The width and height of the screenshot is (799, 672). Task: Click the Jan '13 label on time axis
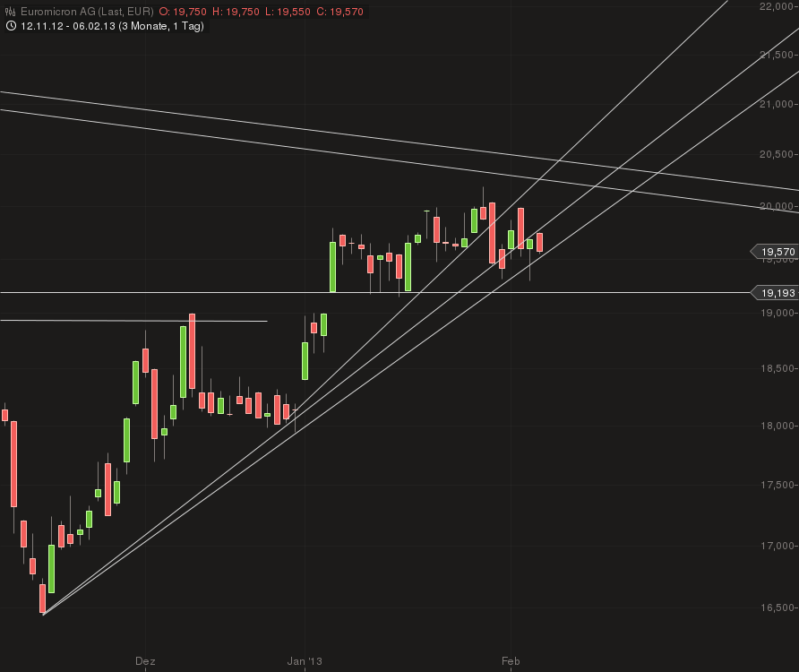[x=305, y=661]
